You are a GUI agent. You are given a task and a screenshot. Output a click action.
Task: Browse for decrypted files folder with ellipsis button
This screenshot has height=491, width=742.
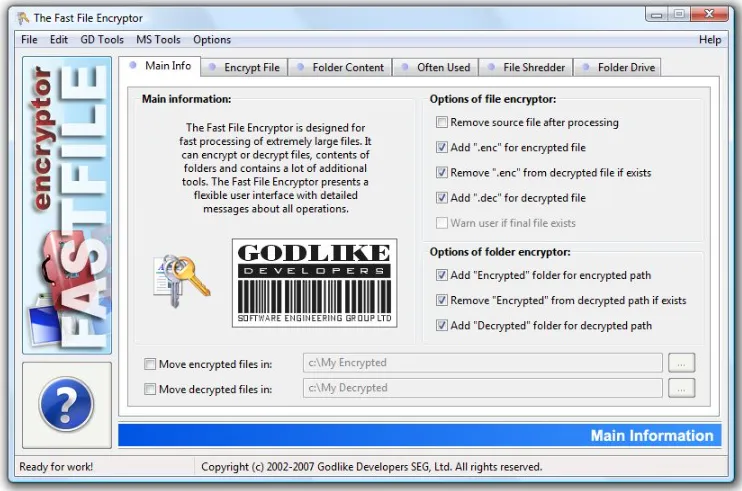pos(681,388)
